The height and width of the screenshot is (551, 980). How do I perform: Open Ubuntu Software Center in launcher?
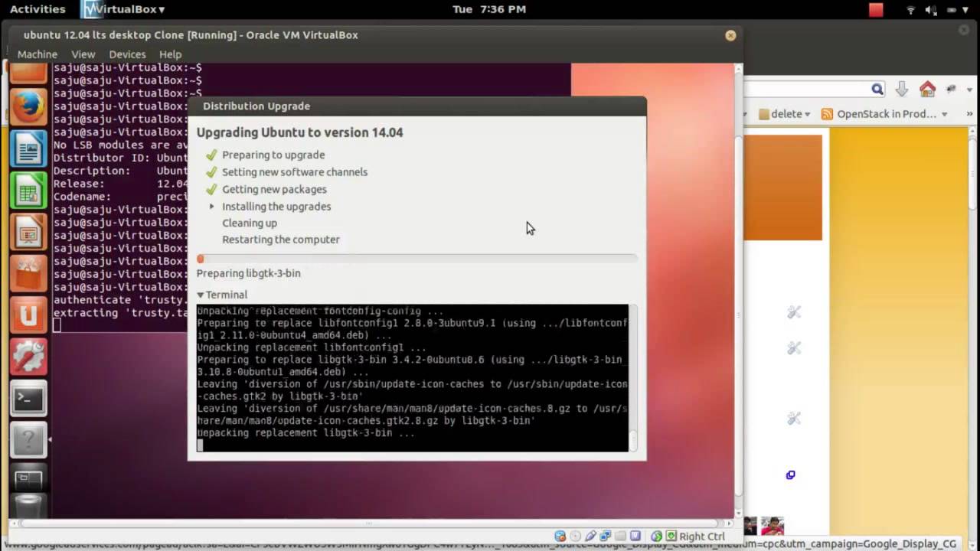point(28,272)
